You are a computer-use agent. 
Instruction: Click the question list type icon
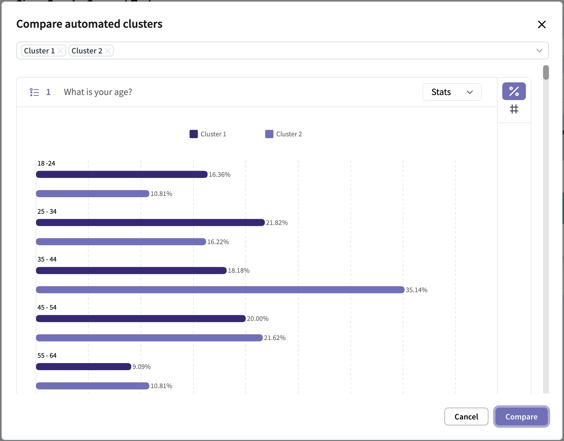[x=34, y=92]
